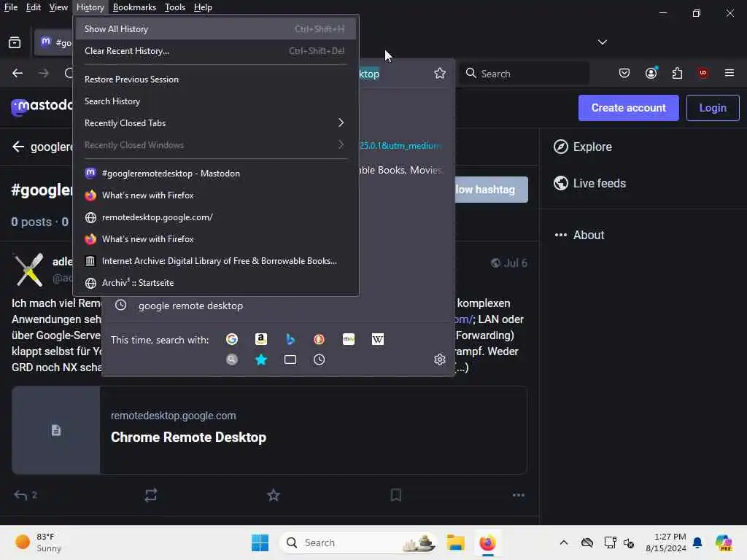Search with Amazon this time
Viewport: 747px width, 560px height.
(x=261, y=339)
